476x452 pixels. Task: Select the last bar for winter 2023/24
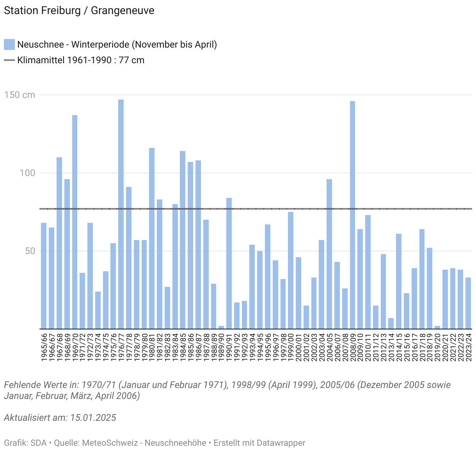pyautogui.click(x=468, y=303)
